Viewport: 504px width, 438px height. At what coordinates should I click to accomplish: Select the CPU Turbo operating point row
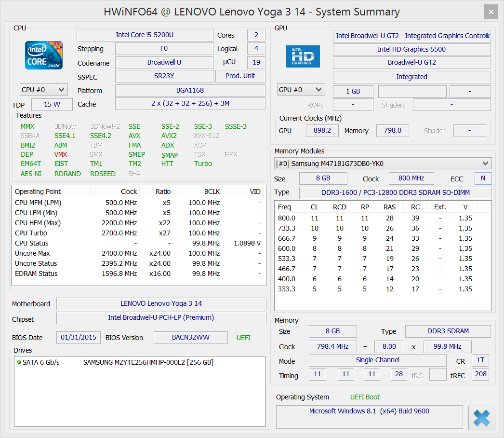coord(138,233)
